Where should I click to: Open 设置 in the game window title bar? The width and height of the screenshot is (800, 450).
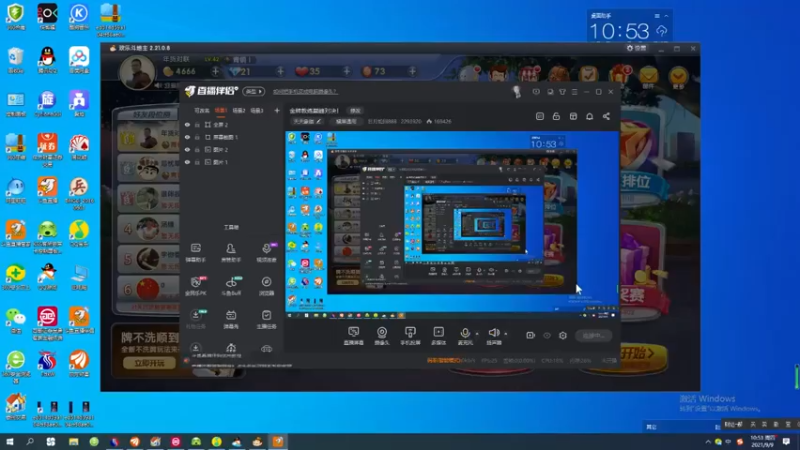pyautogui.click(x=637, y=48)
